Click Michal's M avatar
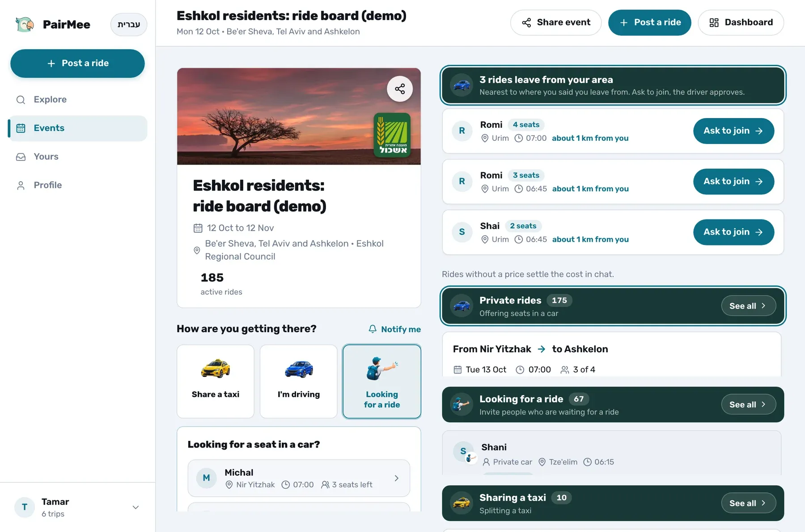This screenshot has height=532, width=805. (x=207, y=478)
